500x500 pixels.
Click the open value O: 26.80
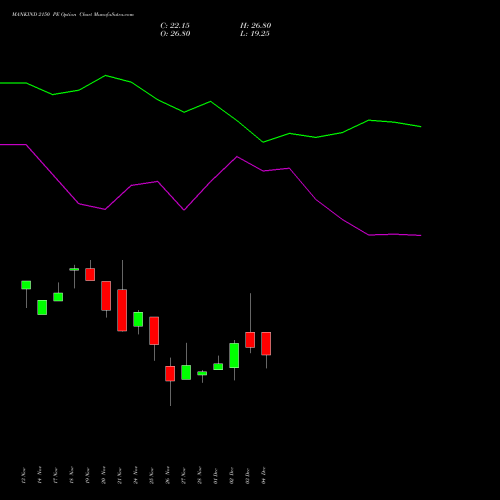[175, 34]
